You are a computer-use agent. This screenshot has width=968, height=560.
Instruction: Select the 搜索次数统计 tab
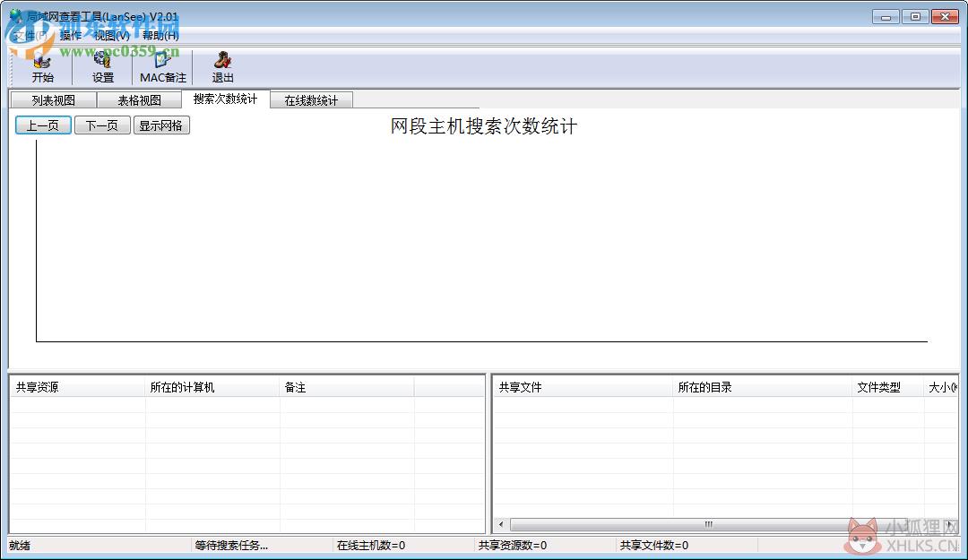point(225,99)
